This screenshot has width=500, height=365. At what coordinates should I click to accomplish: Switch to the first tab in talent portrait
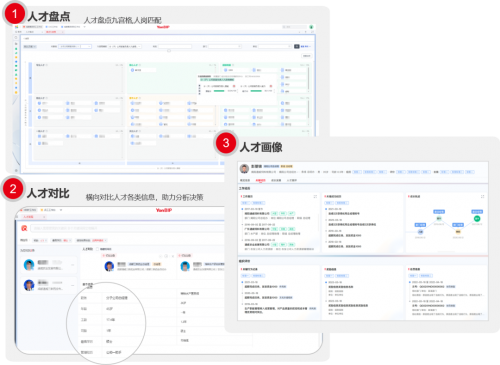point(245,180)
